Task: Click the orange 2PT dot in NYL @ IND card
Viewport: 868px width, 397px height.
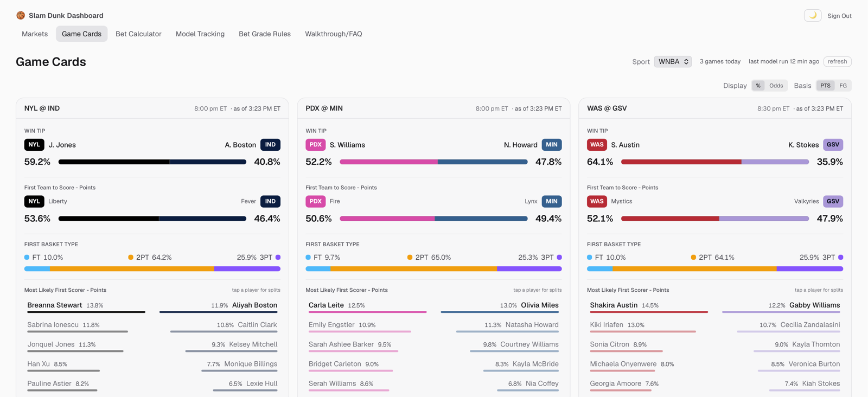Action: [131, 257]
